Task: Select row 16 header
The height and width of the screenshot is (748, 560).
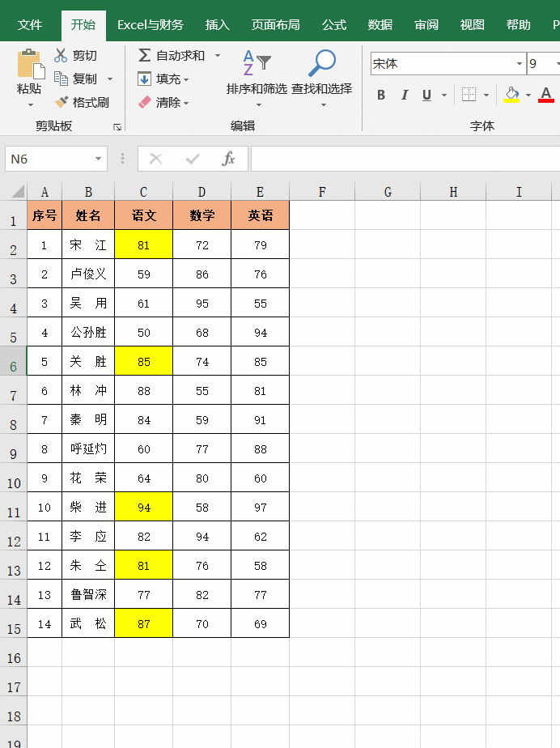Action: click(14, 652)
